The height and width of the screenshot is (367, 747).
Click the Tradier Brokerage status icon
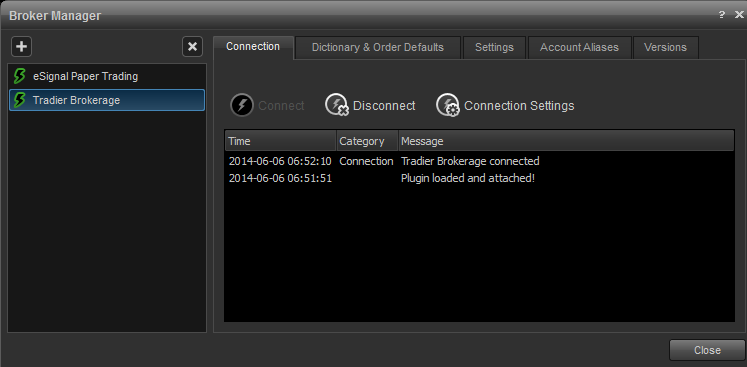coord(20,100)
